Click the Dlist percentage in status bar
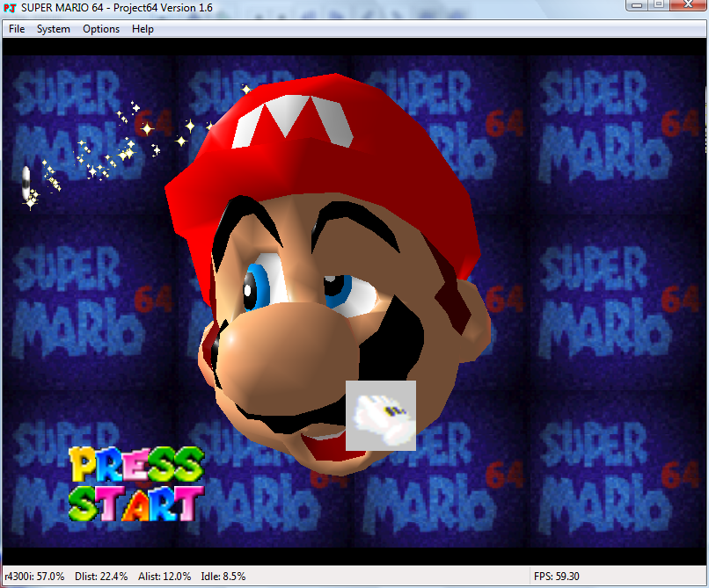 click(101, 577)
